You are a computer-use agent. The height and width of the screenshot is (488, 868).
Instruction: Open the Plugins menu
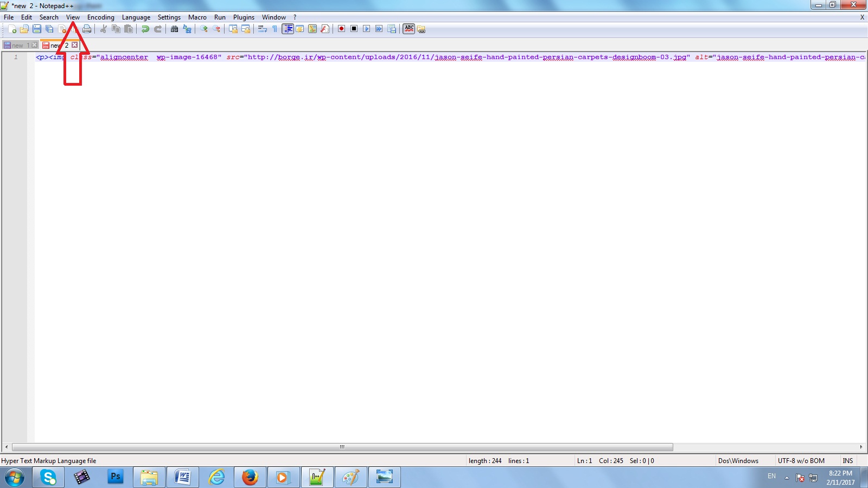click(x=244, y=17)
